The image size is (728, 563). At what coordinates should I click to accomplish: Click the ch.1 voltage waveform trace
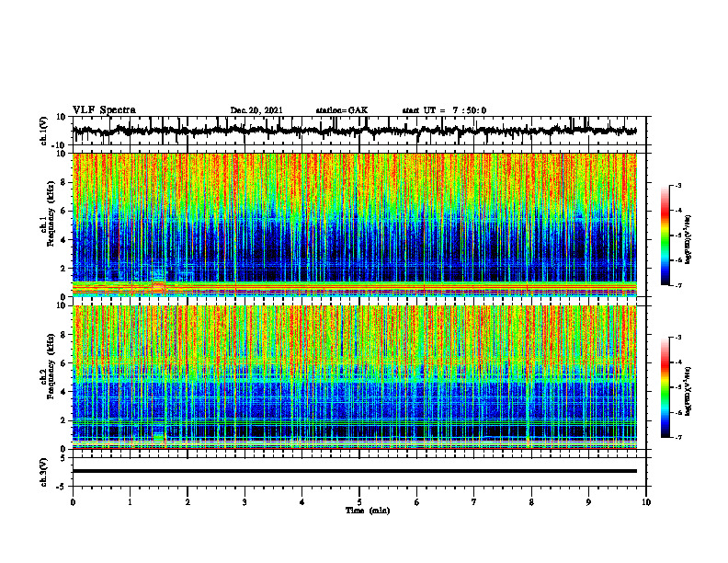354,131
